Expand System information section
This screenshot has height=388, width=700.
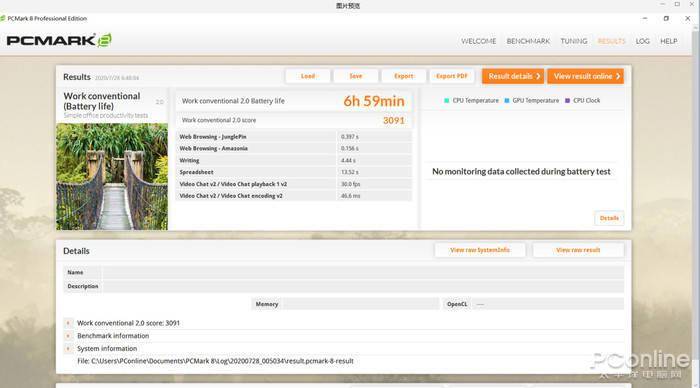68,348
